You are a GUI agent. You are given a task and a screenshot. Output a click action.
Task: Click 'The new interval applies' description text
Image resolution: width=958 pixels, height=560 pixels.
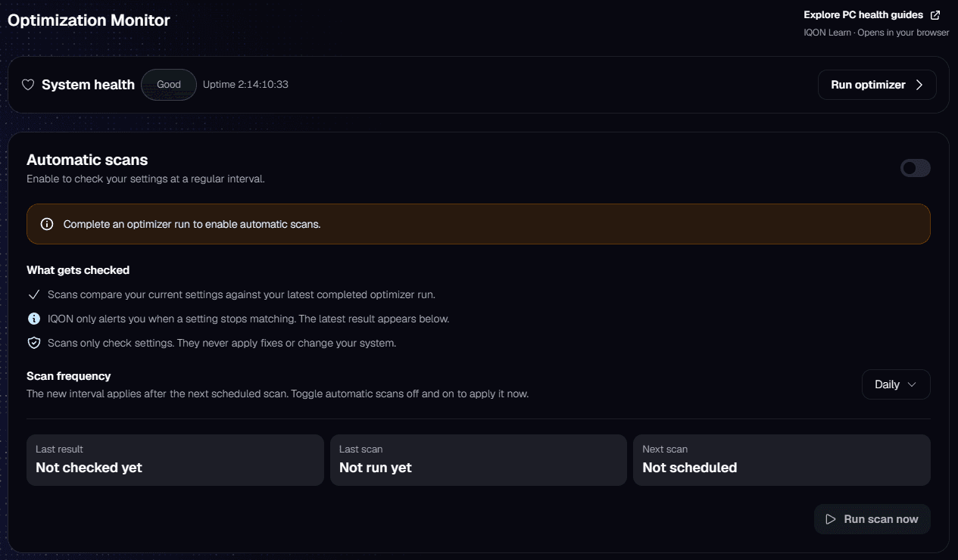point(277,394)
